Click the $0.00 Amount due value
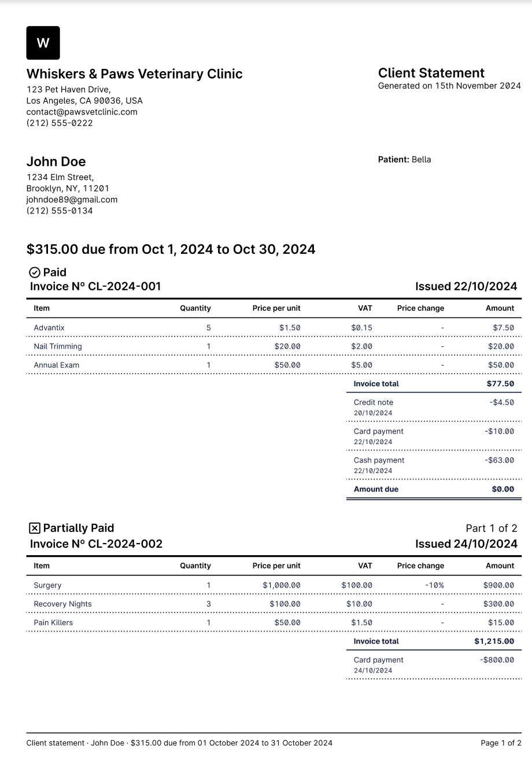 tap(503, 489)
